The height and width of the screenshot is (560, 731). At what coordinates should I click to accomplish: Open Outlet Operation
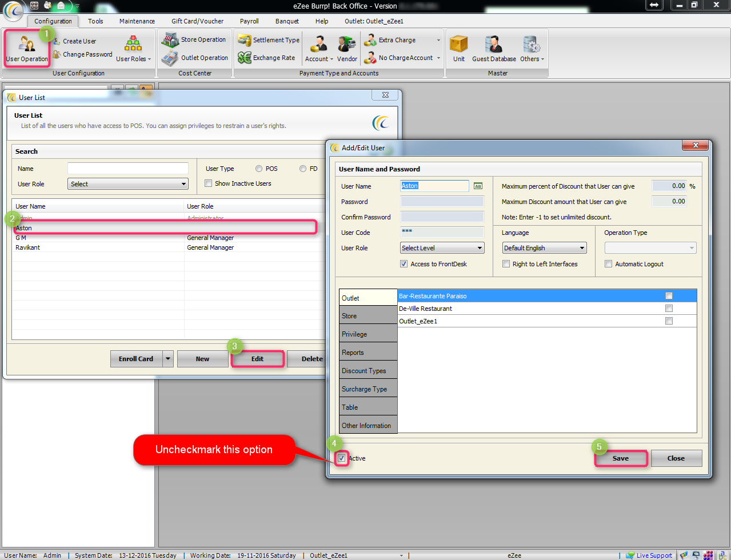tap(194, 58)
